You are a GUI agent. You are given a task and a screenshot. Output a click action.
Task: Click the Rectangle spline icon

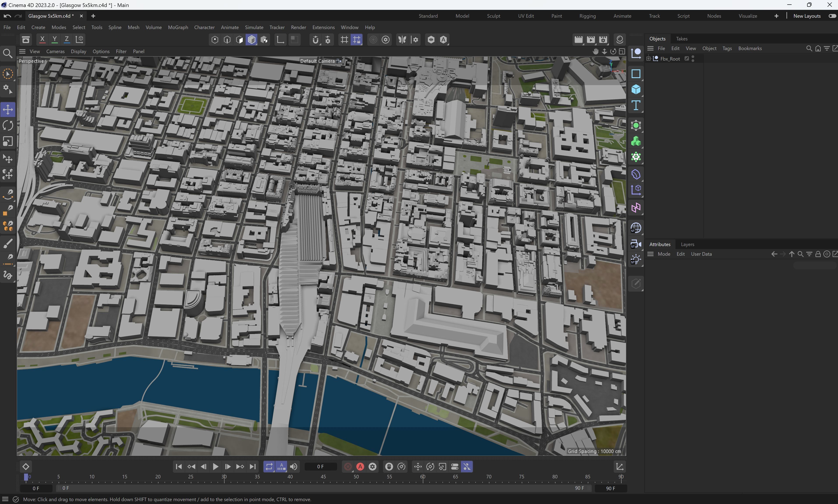636,74
